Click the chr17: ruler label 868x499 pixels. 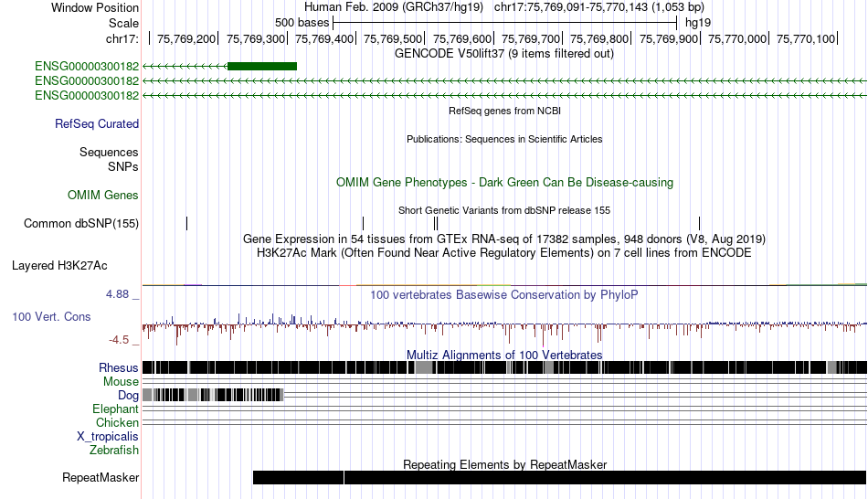click(122, 38)
